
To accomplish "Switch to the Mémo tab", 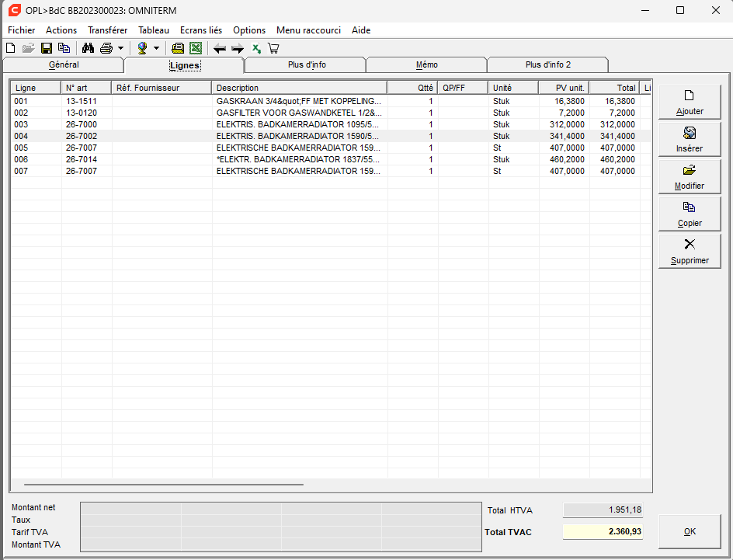I will click(427, 64).
